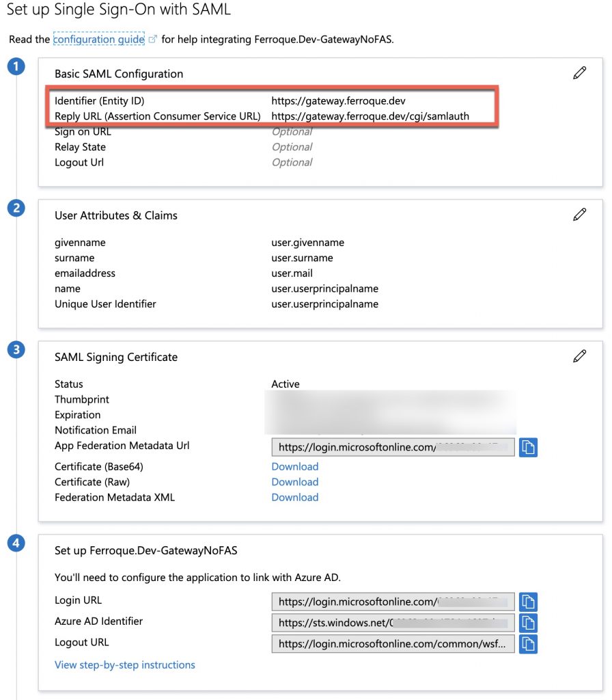Image resolution: width=612 pixels, height=700 pixels.
Task: Edit the Basic SAML Configuration section
Action: pos(580,72)
